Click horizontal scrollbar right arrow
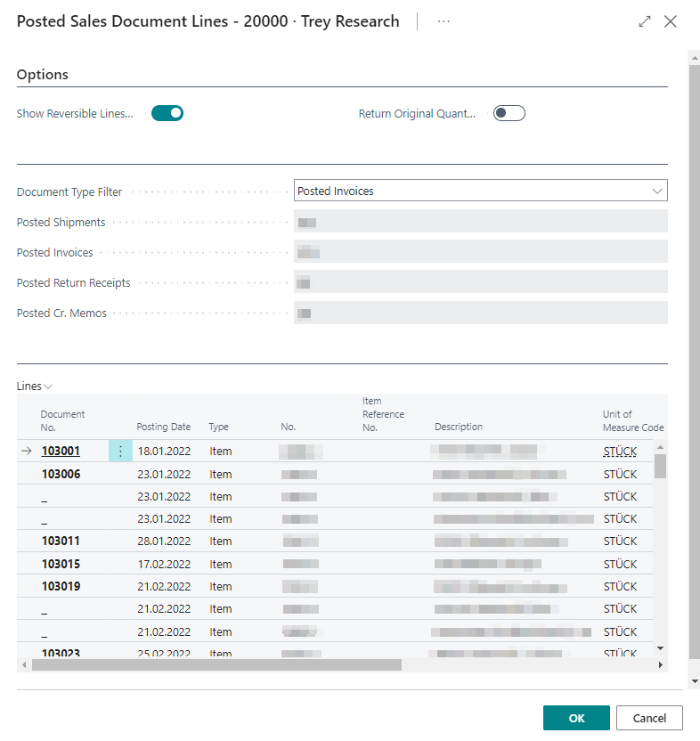 [x=660, y=665]
